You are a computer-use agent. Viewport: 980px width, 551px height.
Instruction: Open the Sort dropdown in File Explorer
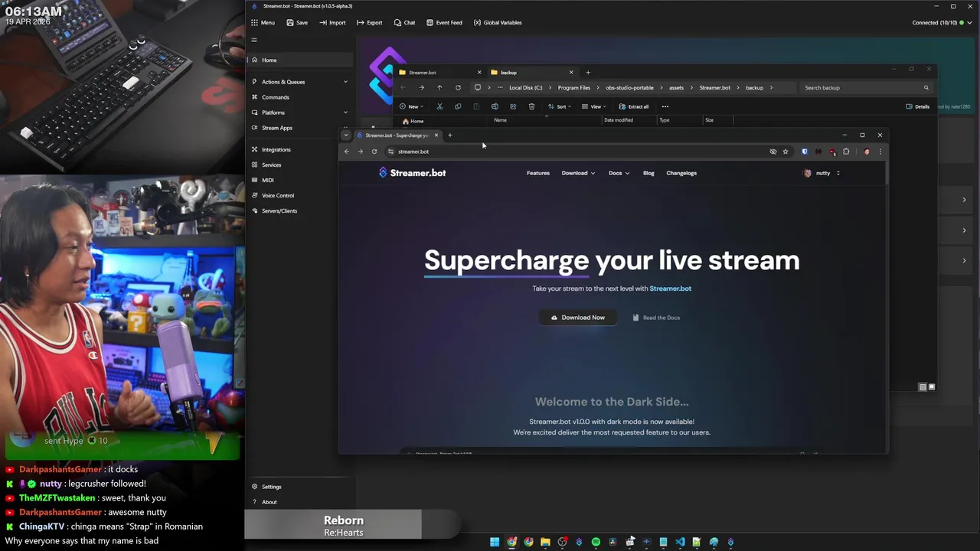[x=560, y=106]
